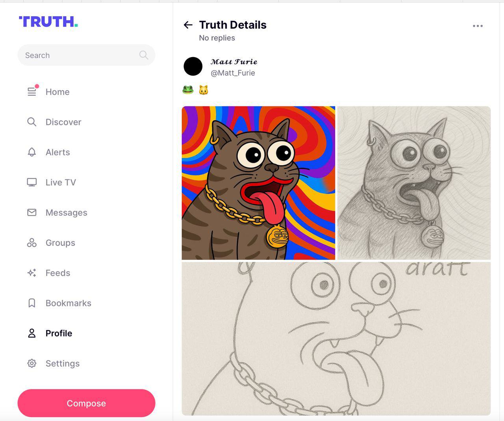This screenshot has width=504, height=421.
Task: Click the pink Compose button
Action: 86,403
